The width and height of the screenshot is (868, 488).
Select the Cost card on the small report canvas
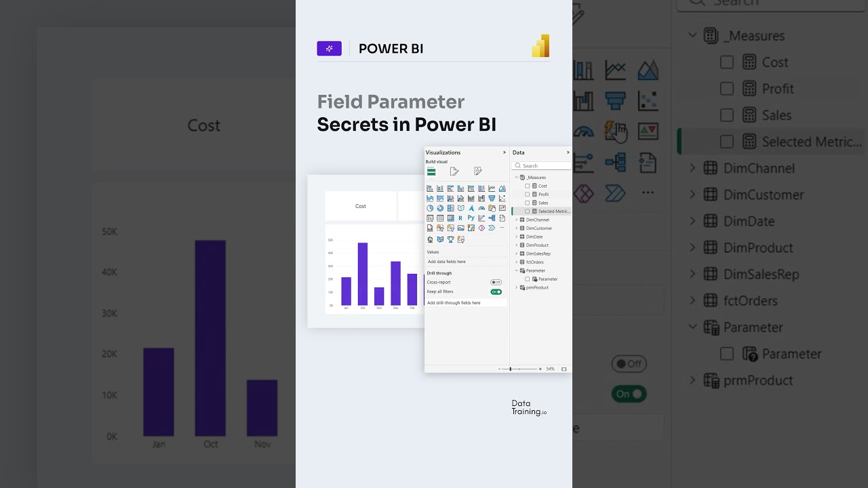361,206
